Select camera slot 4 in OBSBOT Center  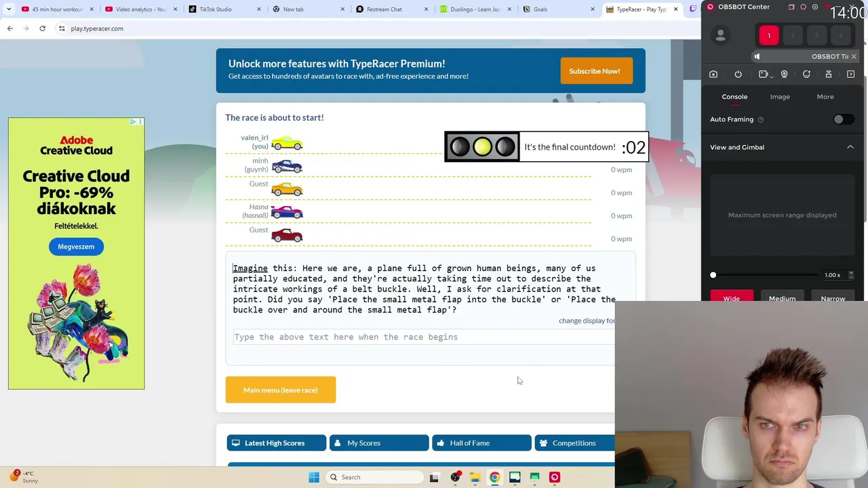pos(840,35)
